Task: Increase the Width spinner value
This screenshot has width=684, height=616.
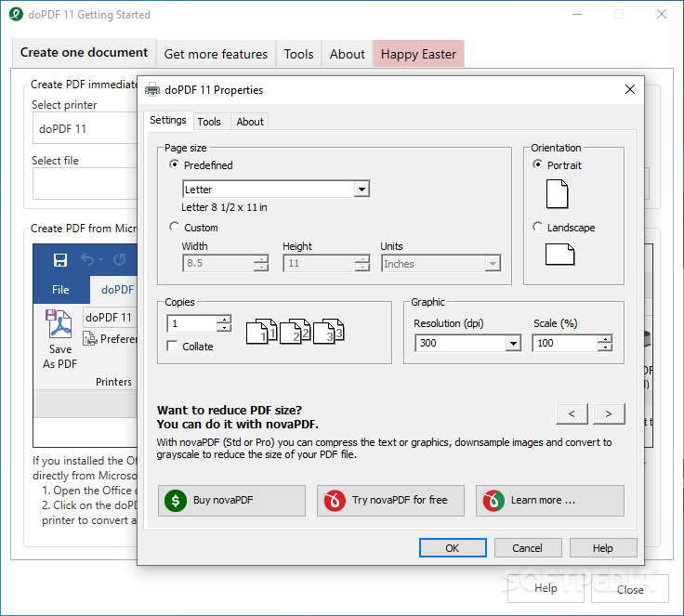Action: (261, 259)
